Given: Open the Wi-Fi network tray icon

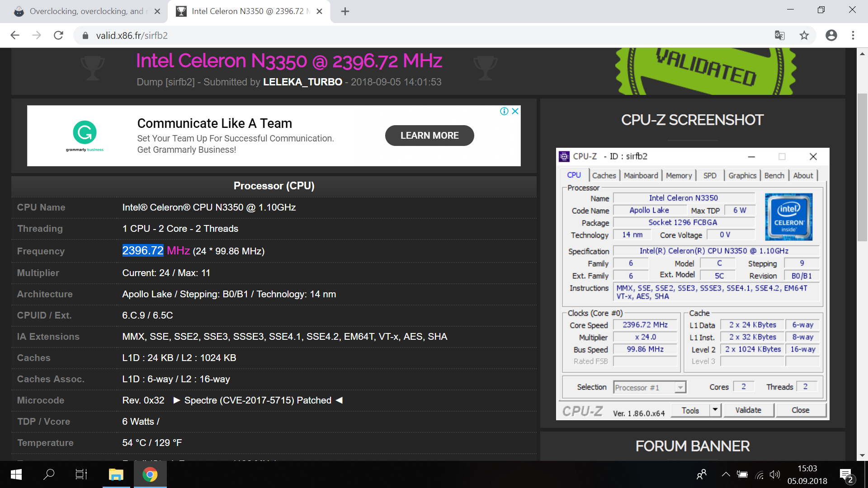Looking at the screenshot, I should [759, 475].
